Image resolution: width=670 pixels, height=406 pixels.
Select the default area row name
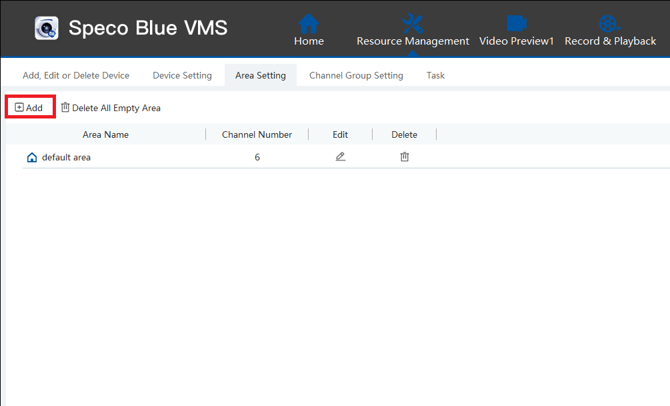point(66,158)
